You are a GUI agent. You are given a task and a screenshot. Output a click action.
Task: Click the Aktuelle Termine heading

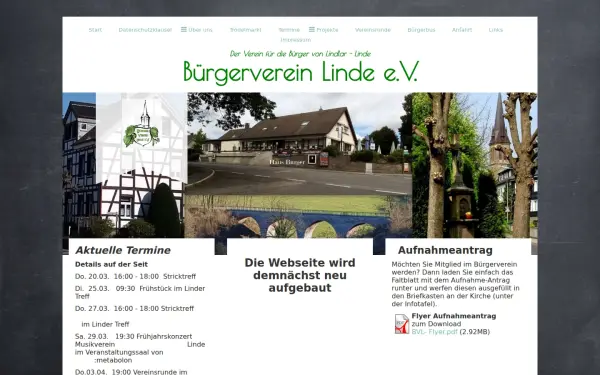123,250
